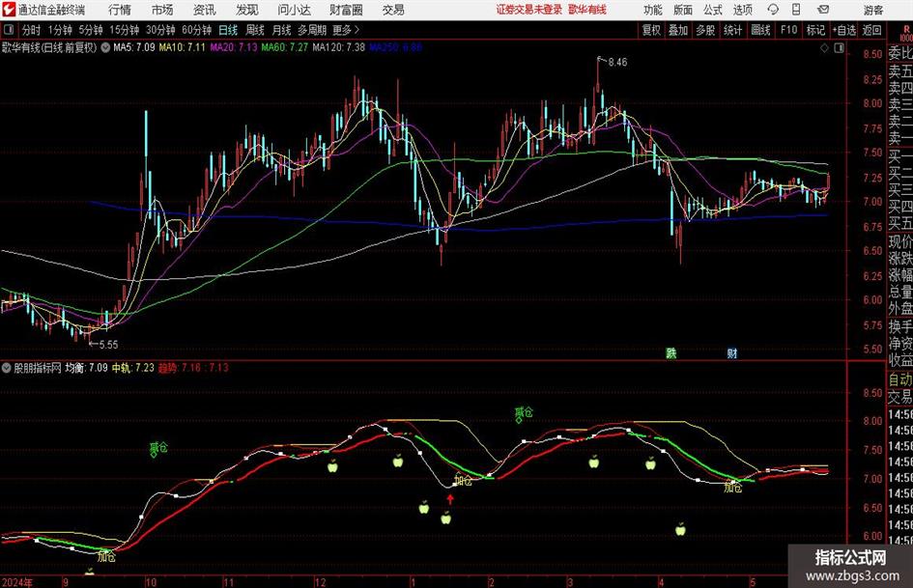Select the 日线 daily tab
Screen dimensions: 913x588
coord(228,30)
